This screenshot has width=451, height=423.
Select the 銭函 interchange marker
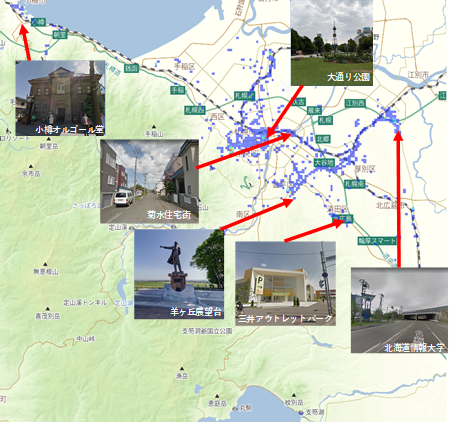point(131,68)
